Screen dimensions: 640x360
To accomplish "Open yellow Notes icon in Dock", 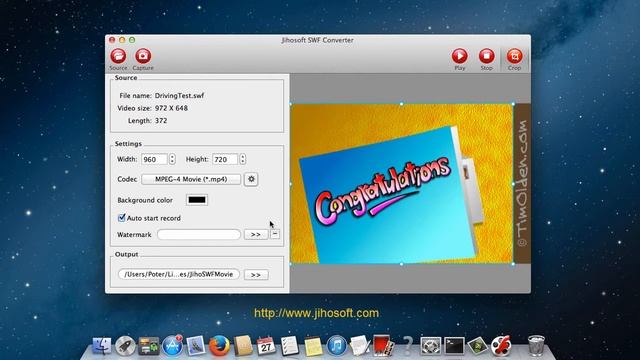I will click(313, 346).
